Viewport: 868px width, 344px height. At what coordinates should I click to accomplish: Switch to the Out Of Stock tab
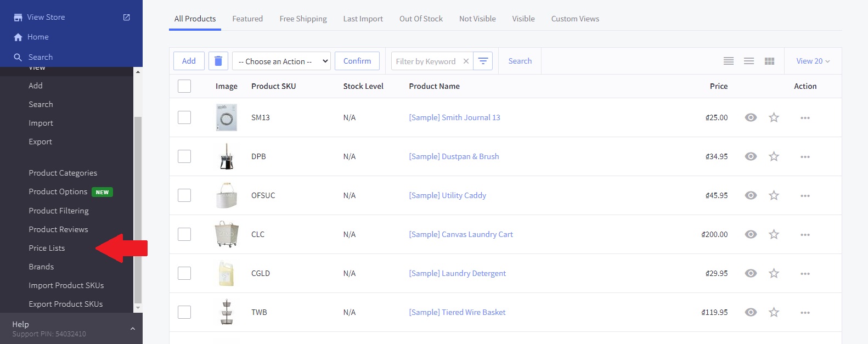click(x=421, y=19)
